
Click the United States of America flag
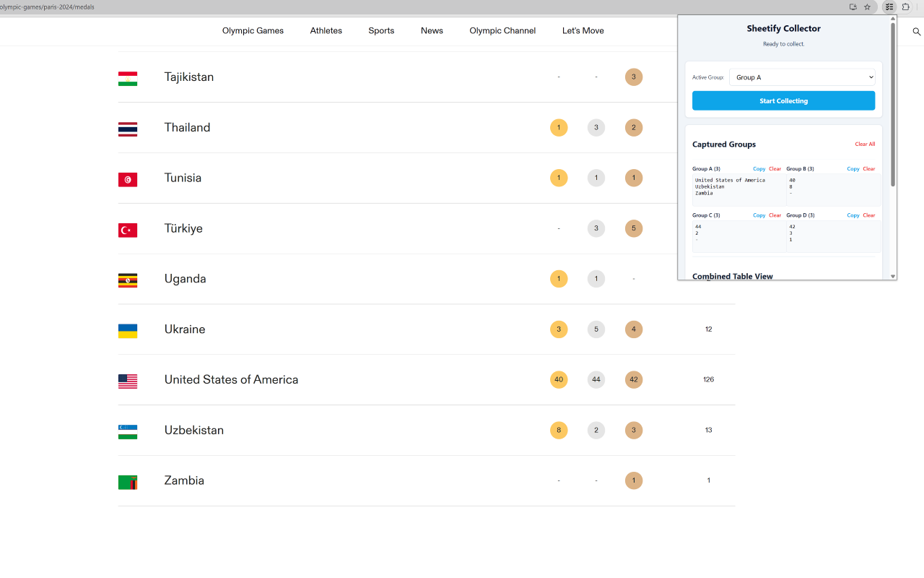coord(128,381)
